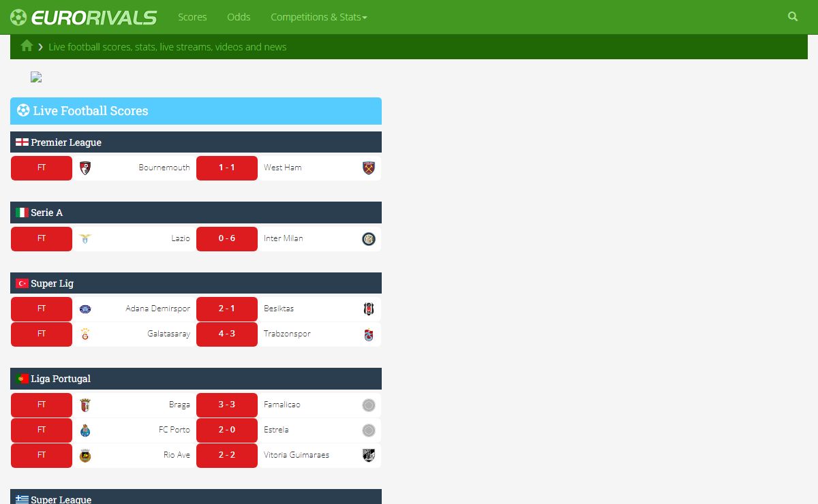Select the Estrela team name
Image resolution: width=818 pixels, height=504 pixels.
276,430
